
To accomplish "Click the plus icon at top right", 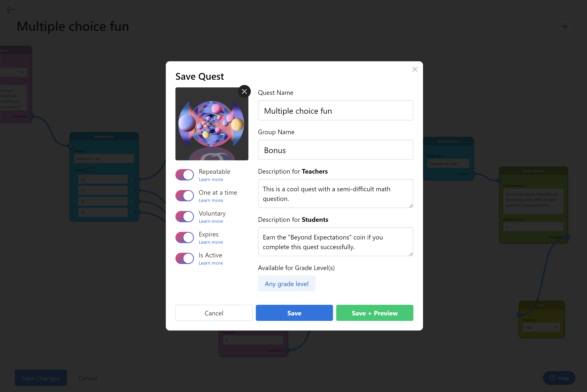I will pos(565,27).
